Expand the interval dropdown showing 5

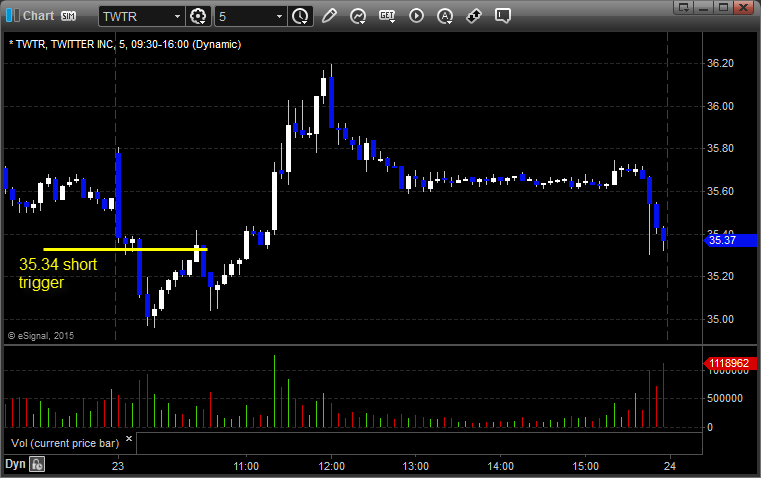pos(279,16)
